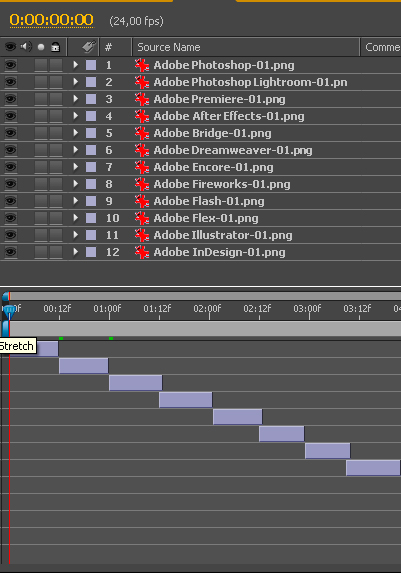Toggle visibility of Adobe Encore-01.png layer
401x573 pixels.
click(x=10, y=167)
